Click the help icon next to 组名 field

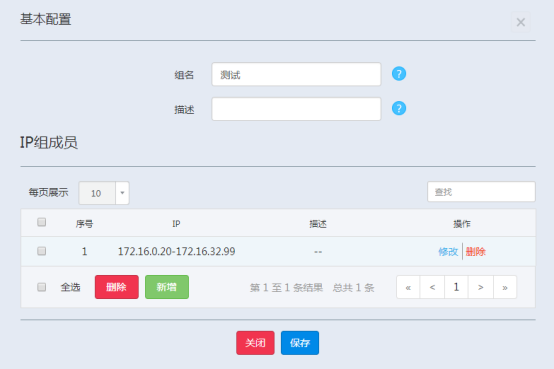point(399,74)
